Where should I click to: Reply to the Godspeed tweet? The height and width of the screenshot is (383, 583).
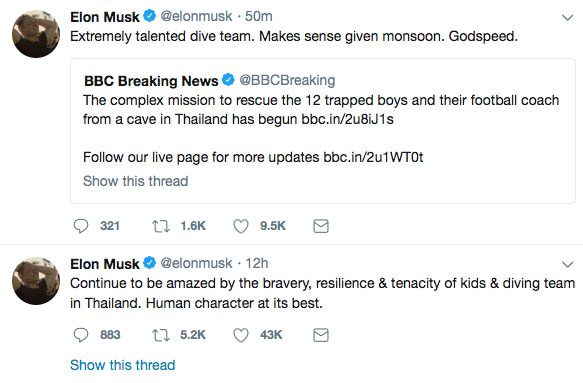point(81,226)
